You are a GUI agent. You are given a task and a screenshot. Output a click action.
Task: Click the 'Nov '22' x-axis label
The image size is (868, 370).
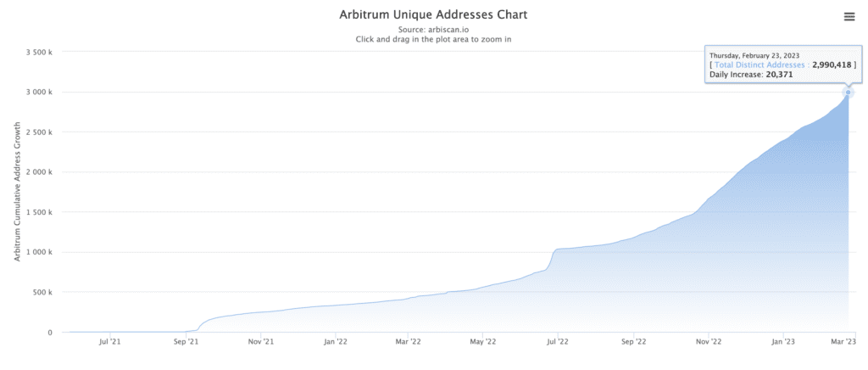(x=708, y=343)
